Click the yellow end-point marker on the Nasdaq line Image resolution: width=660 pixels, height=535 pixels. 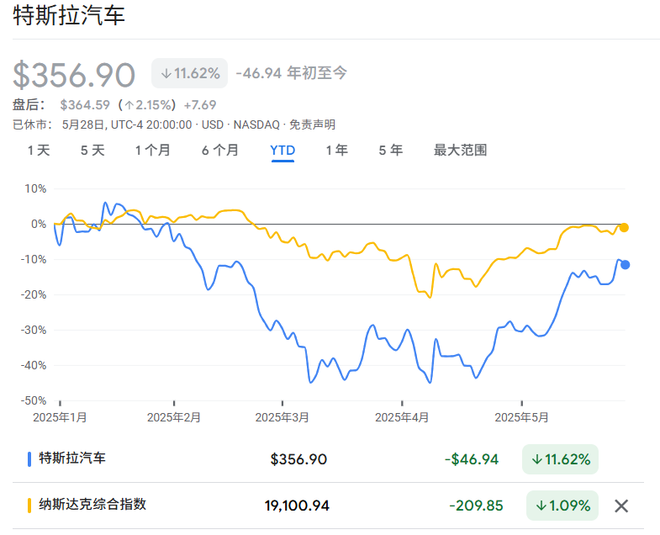[x=624, y=228]
